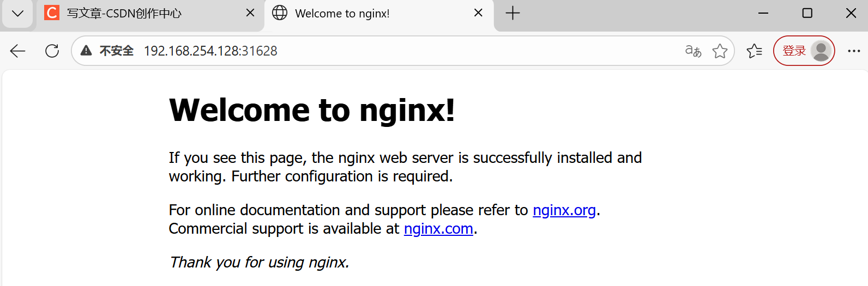Image resolution: width=868 pixels, height=286 pixels.
Task: Click the text Thank you for using nginx.
Action: coord(260,263)
